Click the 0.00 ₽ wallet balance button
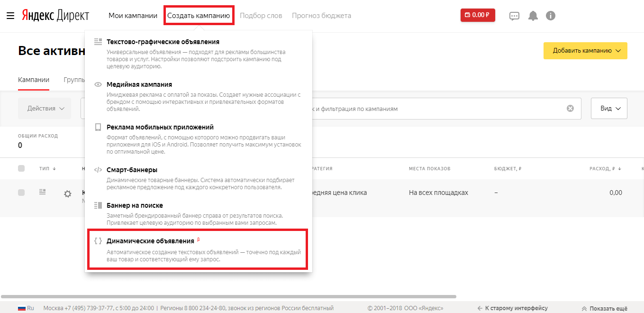This screenshot has width=644, height=313. click(x=478, y=15)
